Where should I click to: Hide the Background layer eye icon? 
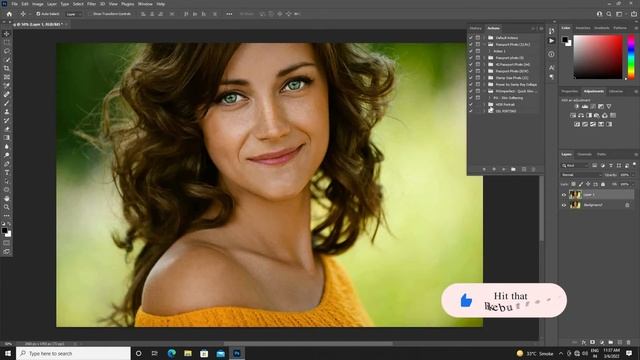click(564, 205)
